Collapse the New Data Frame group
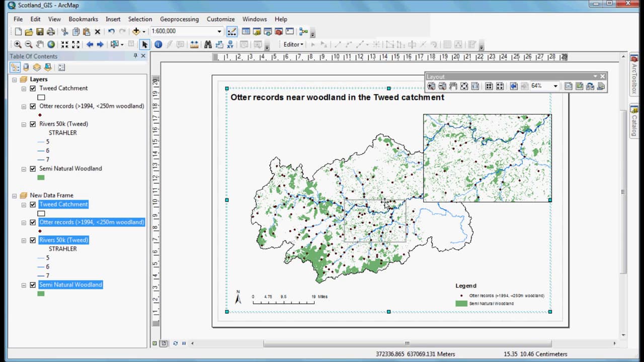644x362 pixels. click(15, 196)
